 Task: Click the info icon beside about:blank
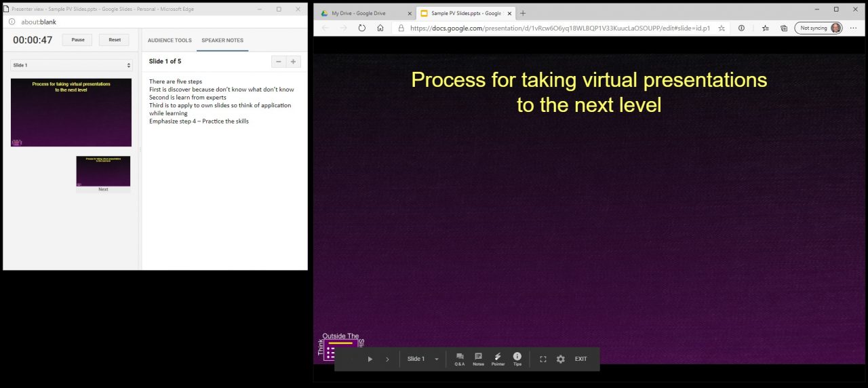[12, 22]
